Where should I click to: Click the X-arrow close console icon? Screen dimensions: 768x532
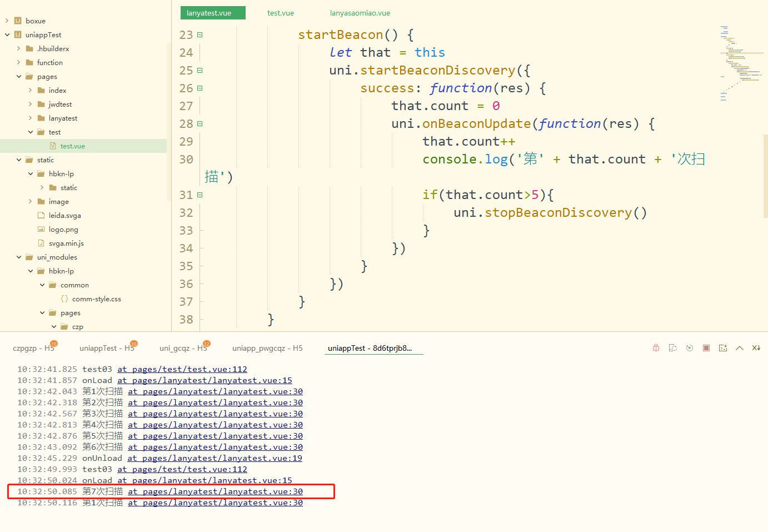[x=756, y=348]
